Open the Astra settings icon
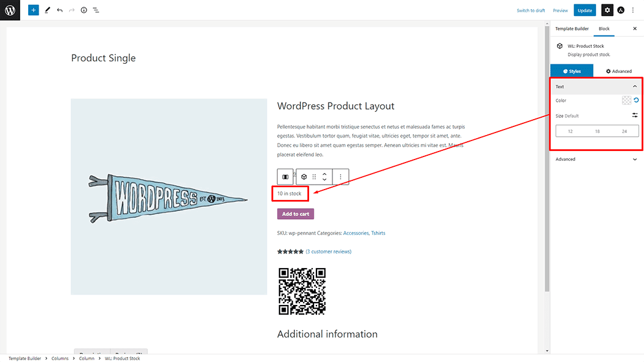Image resolution: width=644 pixels, height=362 pixels. click(x=621, y=10)
